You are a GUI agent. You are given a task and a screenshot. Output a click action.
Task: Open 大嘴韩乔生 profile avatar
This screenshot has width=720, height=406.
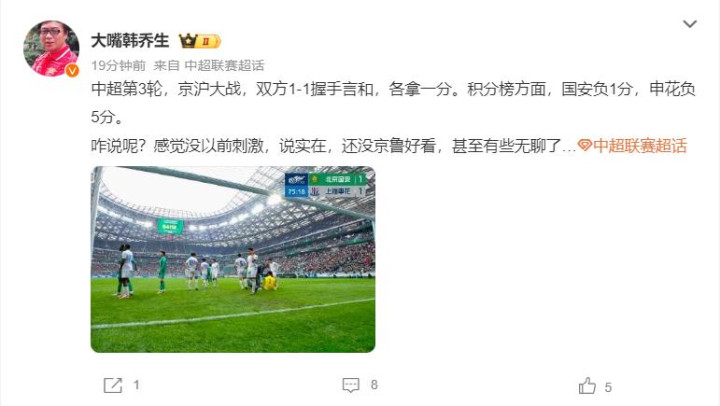(x=51, y=48)
